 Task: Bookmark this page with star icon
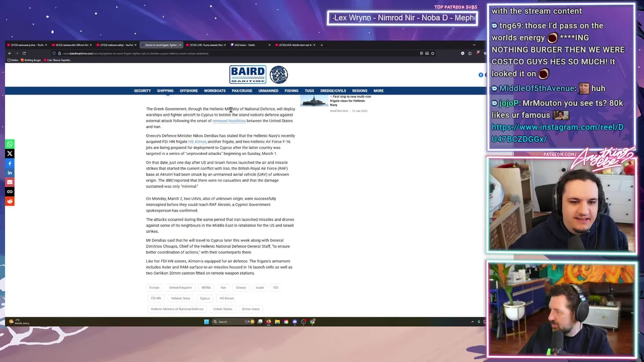click(433, 53)
